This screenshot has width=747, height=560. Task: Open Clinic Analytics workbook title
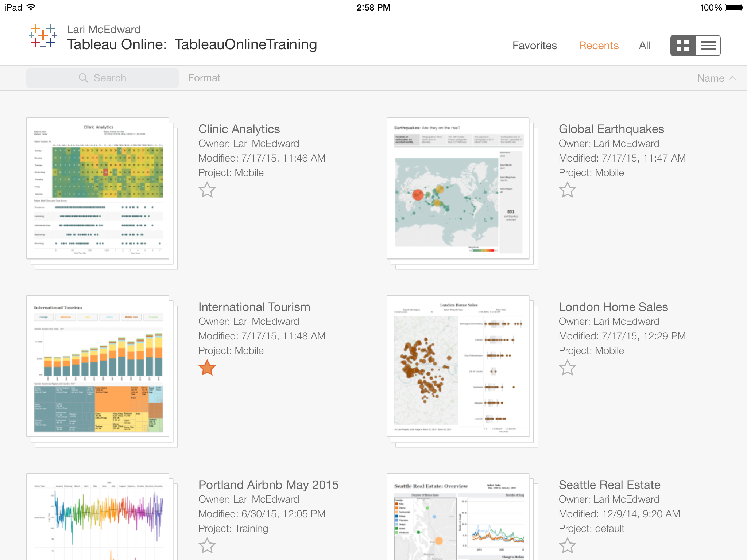(239, 129)
